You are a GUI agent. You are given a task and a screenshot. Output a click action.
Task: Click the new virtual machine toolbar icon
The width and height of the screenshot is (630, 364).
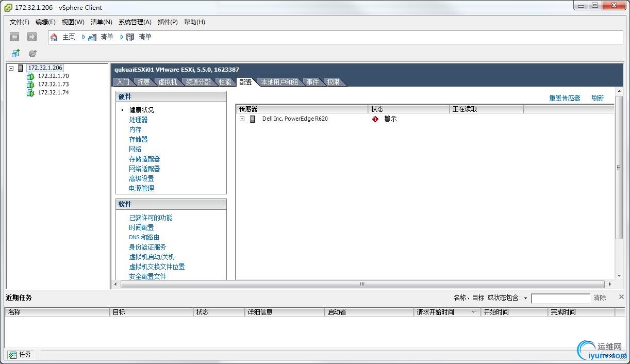pyautogui.click(x=15, y=53)
